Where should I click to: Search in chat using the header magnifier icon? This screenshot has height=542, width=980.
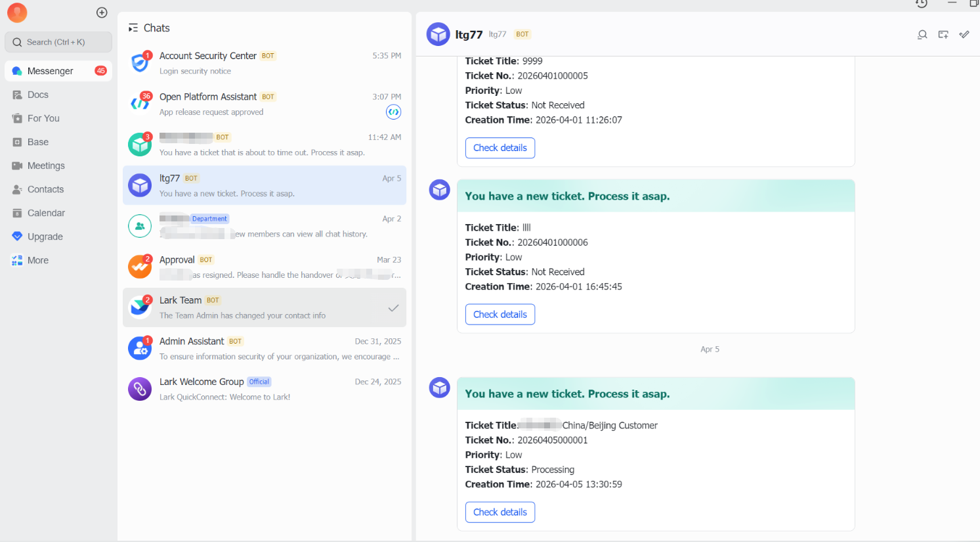[922, 35]
